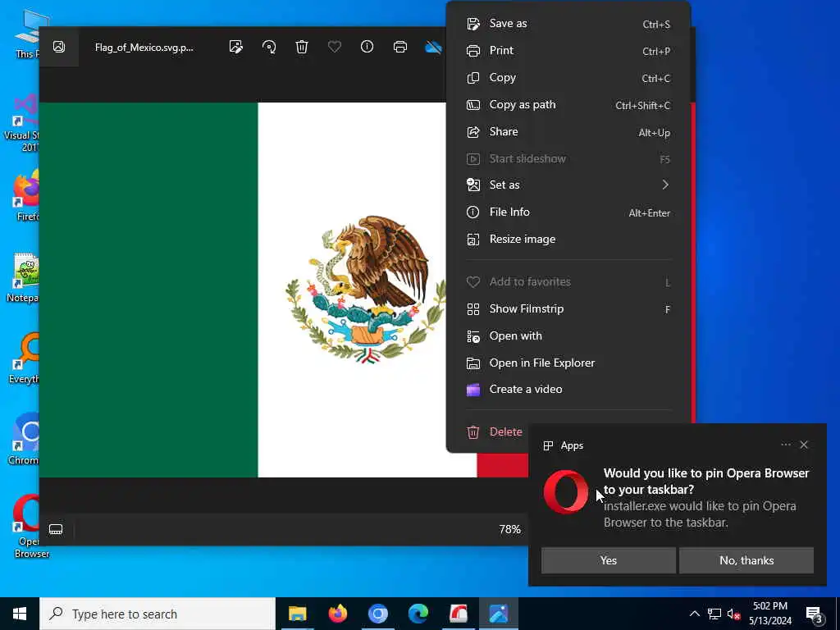
Task: Click the red Opera logo in notification
Action: (566, 491)
